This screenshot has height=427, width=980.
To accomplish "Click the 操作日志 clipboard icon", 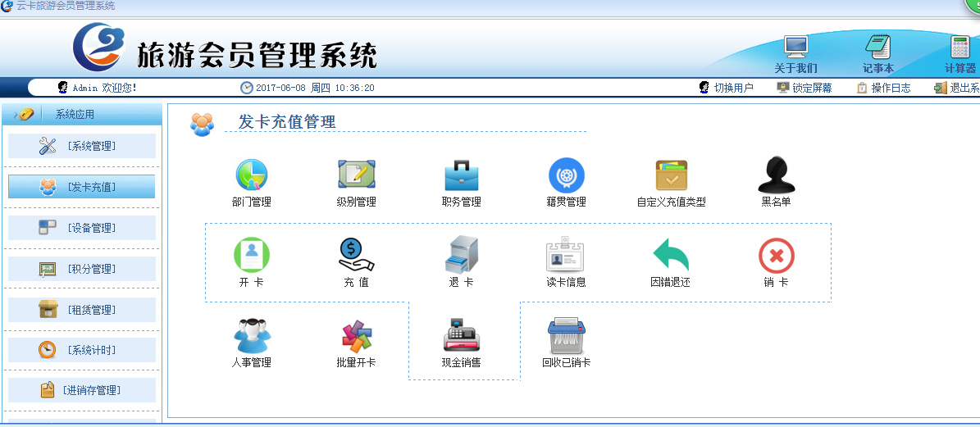I will [x=862, y=88].
